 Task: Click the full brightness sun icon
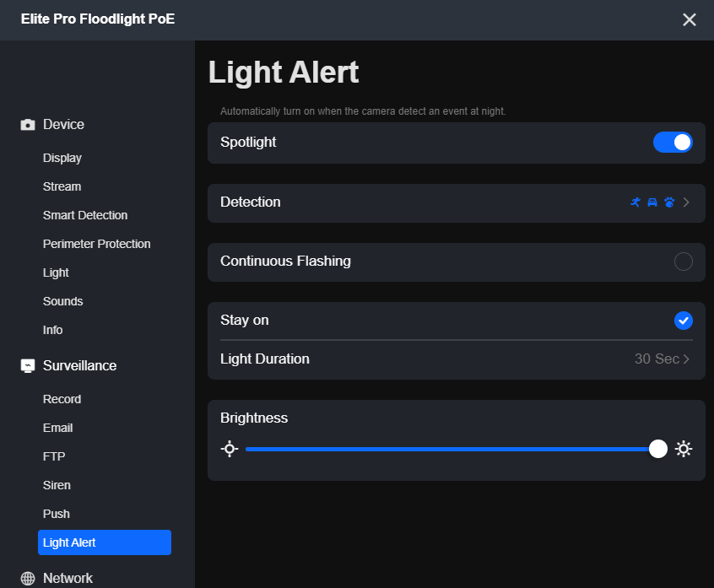coord(684,449)
